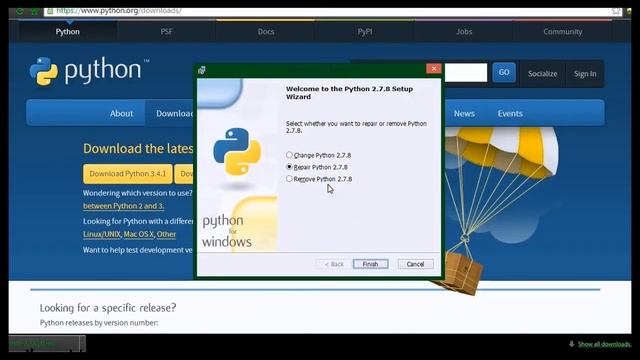This screenshot has width=640, height=360.
Task: Open the Linux/UNIX download link
Action: (x=102, y=234)
